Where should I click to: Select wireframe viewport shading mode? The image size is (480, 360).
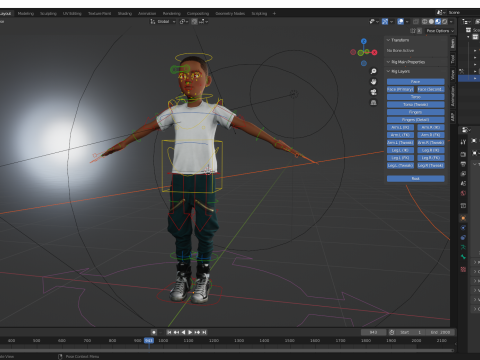(425, 21)
